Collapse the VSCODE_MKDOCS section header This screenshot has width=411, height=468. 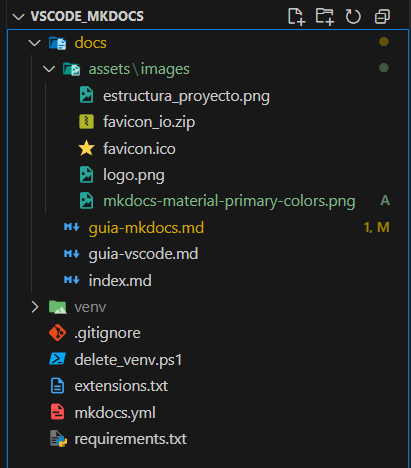pos(18,16)
